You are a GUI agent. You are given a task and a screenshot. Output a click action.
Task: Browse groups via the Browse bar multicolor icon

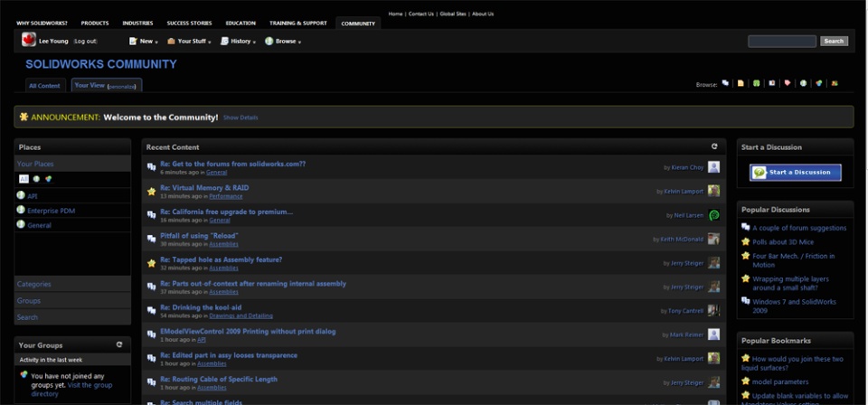pyautogui.click(x=819, y=83)
